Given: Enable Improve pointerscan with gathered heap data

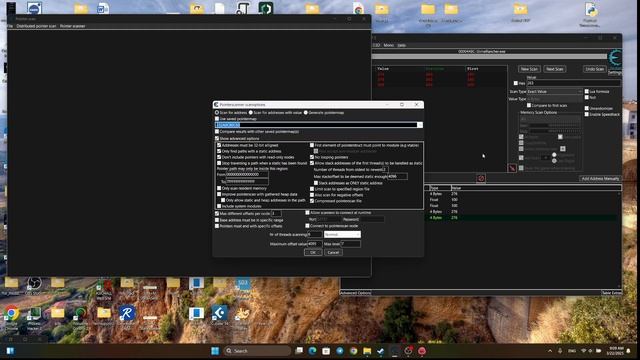Looking at the screenshot, I should pyautogui.click(x=219, y=194).
